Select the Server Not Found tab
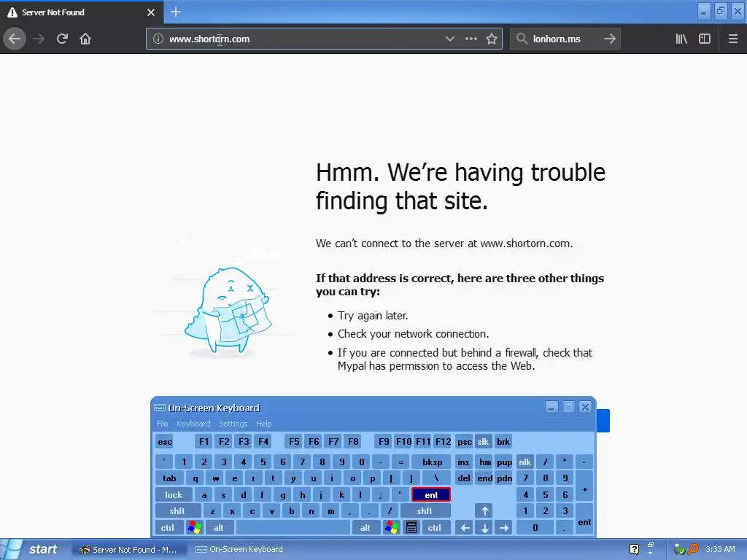 coord(82,12)
